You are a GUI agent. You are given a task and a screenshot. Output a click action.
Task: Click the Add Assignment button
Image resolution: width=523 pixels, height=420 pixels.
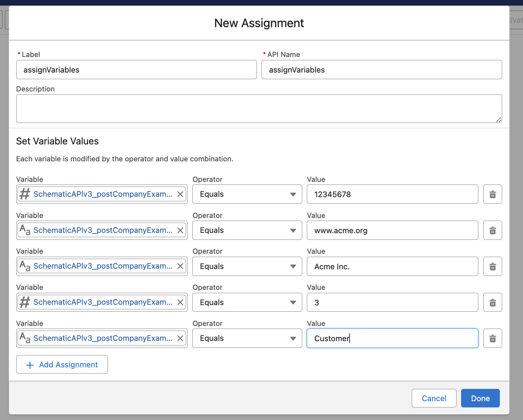click(62, 364)
